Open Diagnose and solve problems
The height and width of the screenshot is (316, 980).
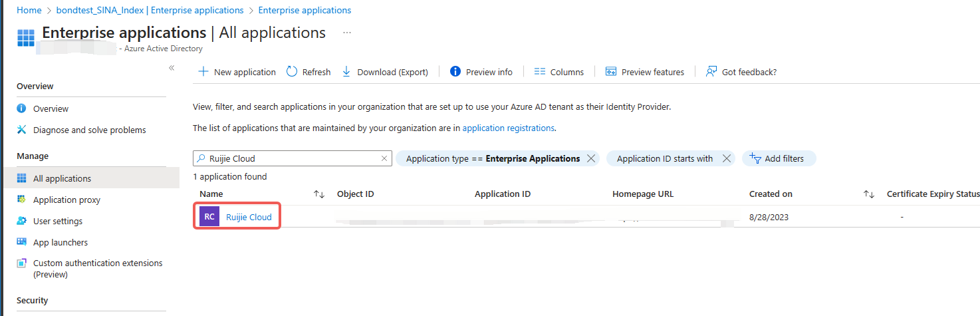point(89,130)
